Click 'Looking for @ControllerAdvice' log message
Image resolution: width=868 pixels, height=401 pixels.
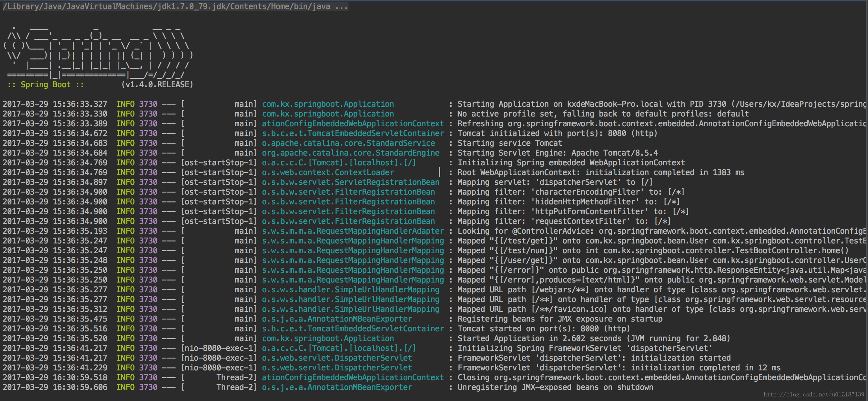[662, 231]
